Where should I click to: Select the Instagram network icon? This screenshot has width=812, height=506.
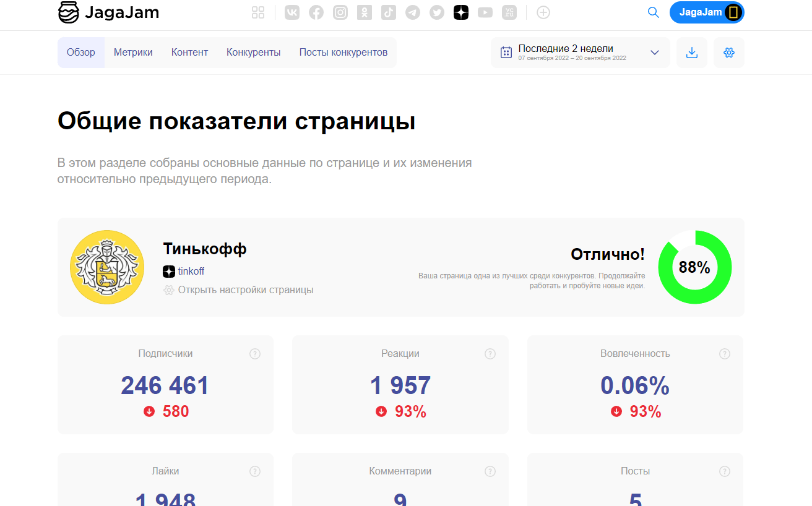coord(340,12)
